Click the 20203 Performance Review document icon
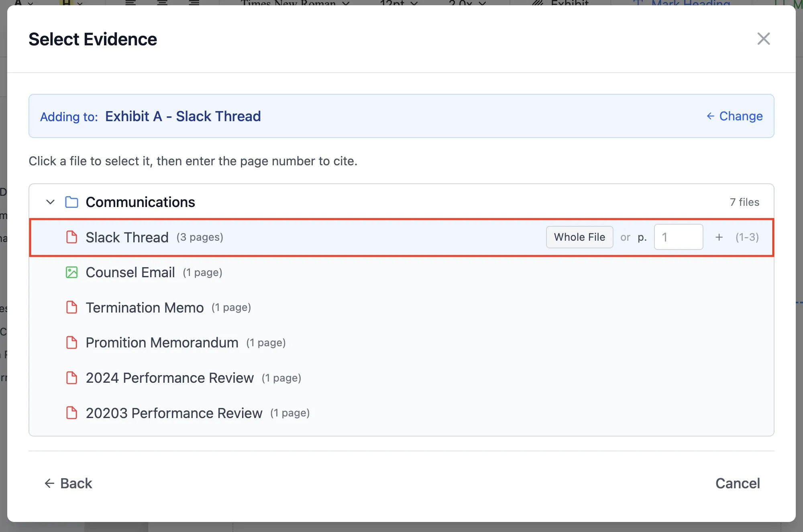Screen dimensions: 803x532 coord(71,413)
